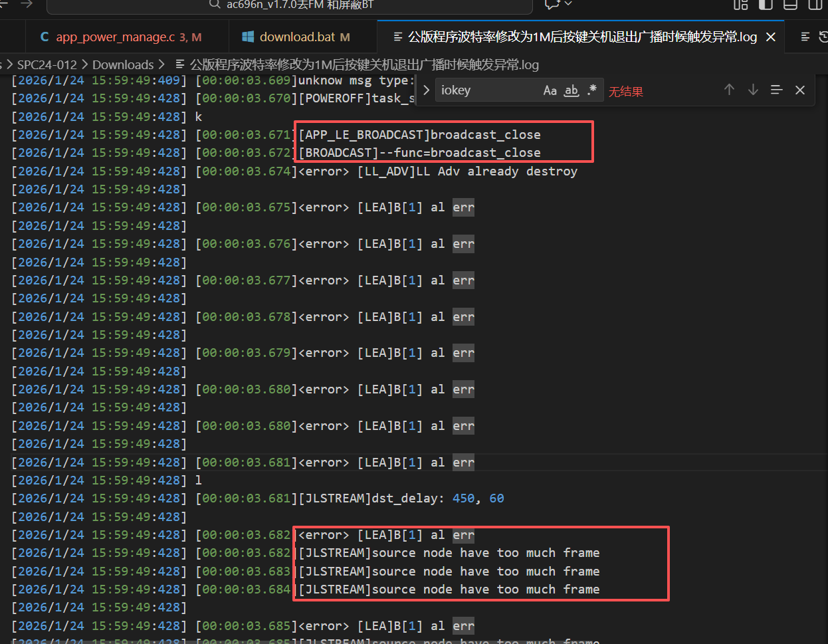Go to the next match arrow
This screenshot has height=644, width=828.
(753, 90)
